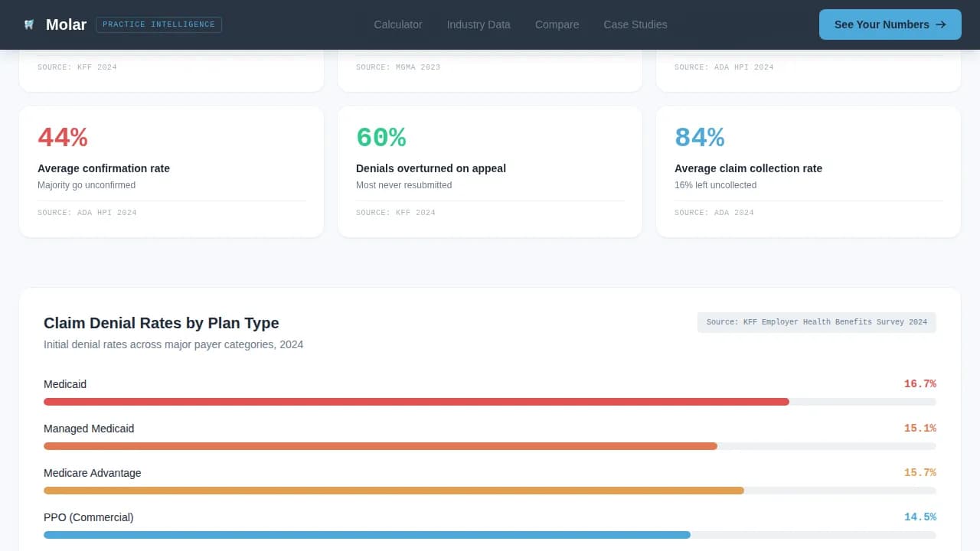The height and width of the screenshot is (551, 980).
Task: Click the arrow icon in See Your Numbers
Action: (941, 24)
